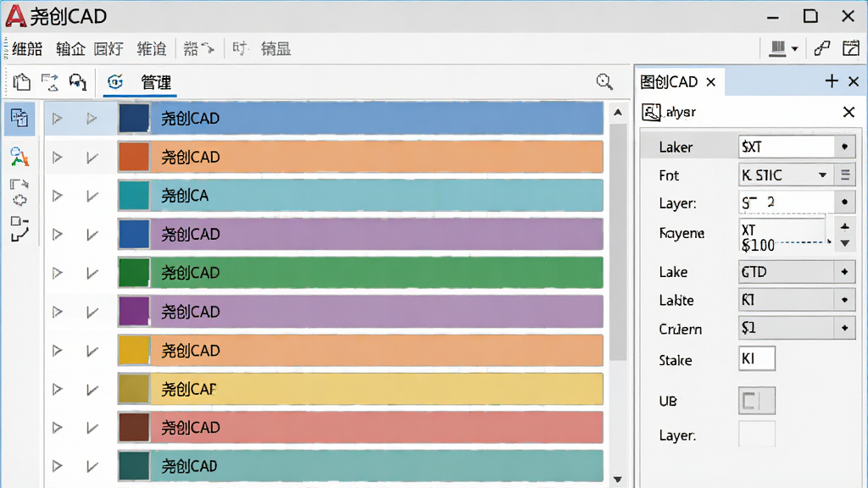
Task: Toggle the check mark on the light teal 尧创CA row
Action: (x=92, y=196)
